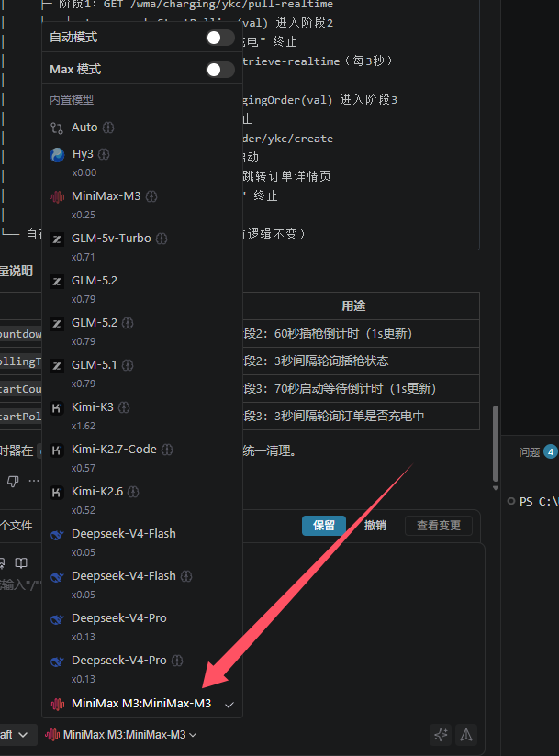Click the thinking icon next to MiniMax-M3 x0.25
Screen dimensions: 559x756
151,196
